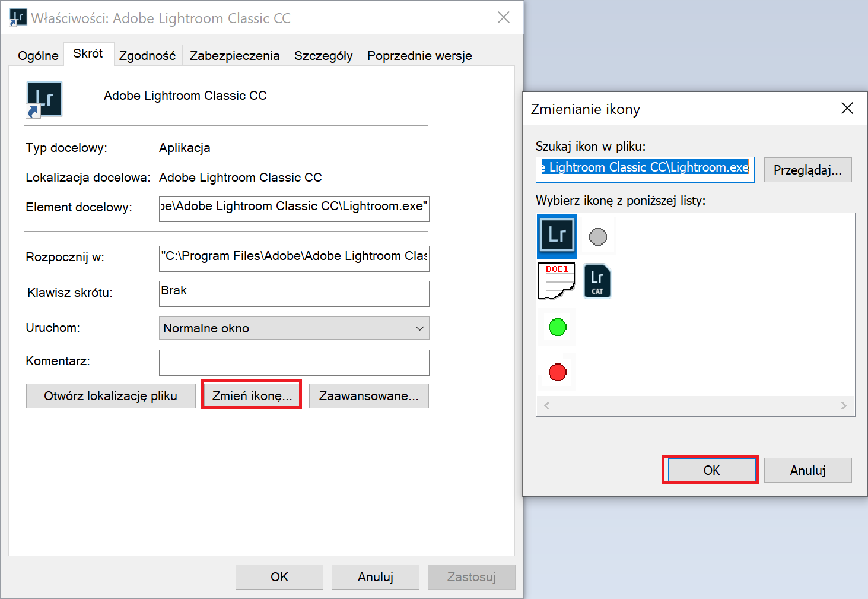
Task: Click Anuluj in the Właściwości window
Action: click(376, 577)
